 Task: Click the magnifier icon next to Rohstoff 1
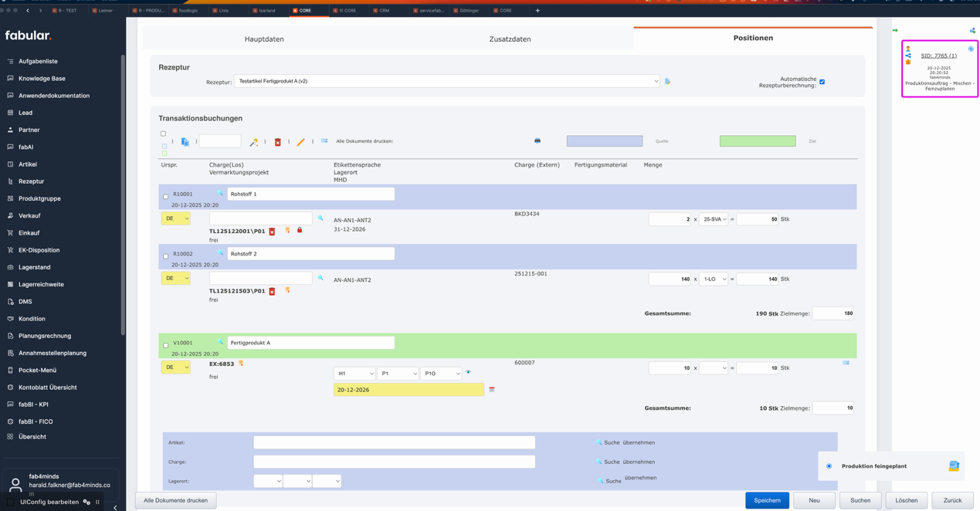[x=220, y=194]
